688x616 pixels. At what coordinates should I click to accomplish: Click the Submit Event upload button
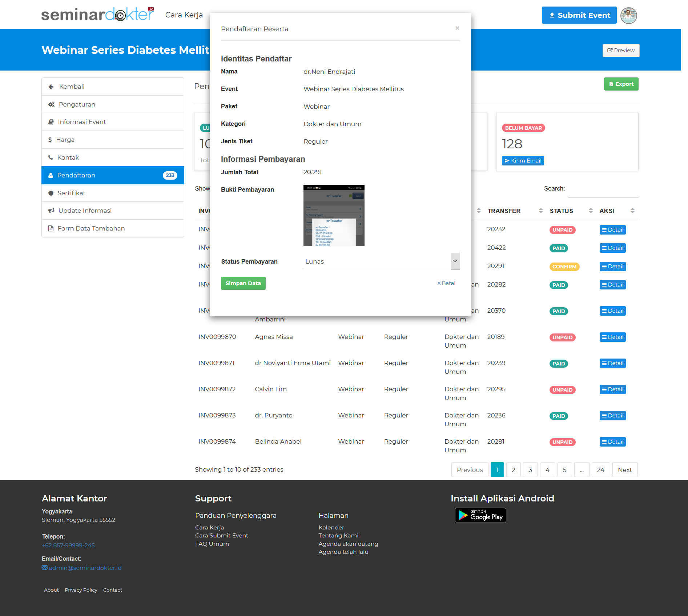(x=579, y=15)
